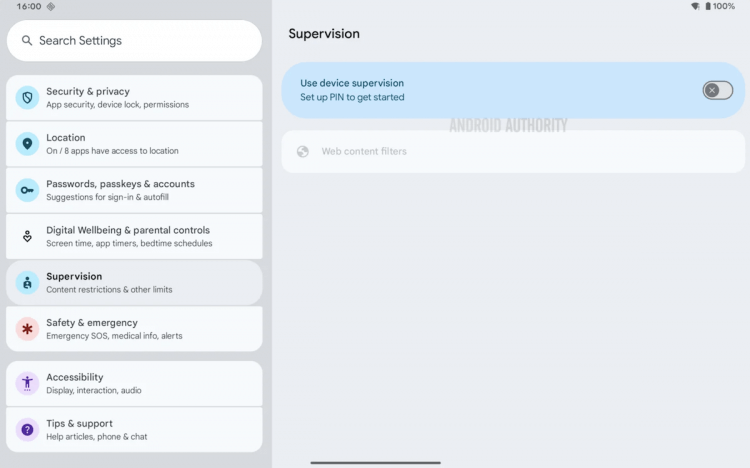Image resolution: width=750 pixels, height=468 pixels.
Task: Click the search magnifier icon
Action: [27, 41]
